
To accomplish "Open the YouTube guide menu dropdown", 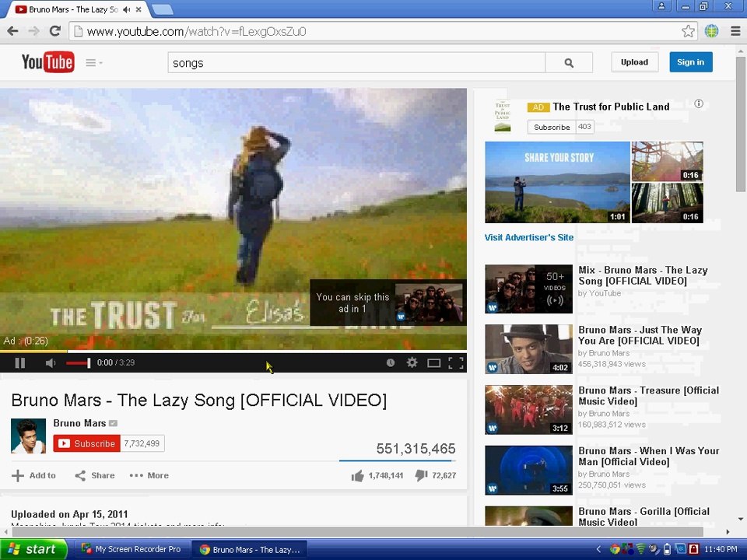I will tap(94, 62).
